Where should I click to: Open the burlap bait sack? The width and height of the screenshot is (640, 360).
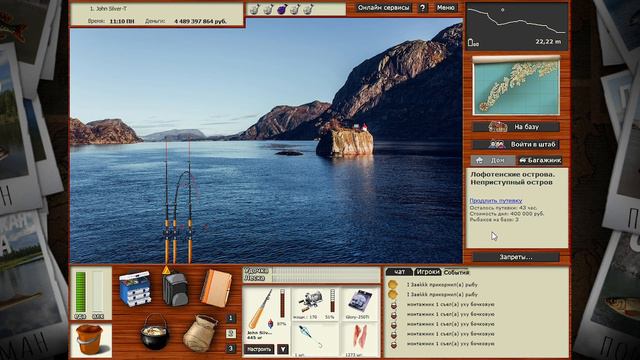coord(200,333)
